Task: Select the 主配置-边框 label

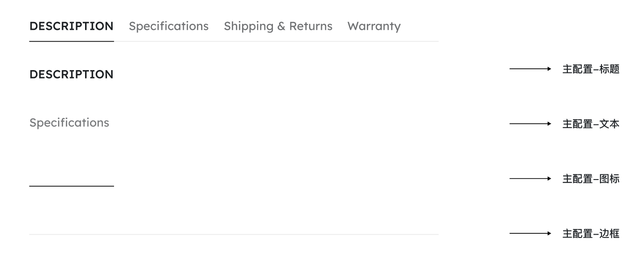Action: point(591,233)
